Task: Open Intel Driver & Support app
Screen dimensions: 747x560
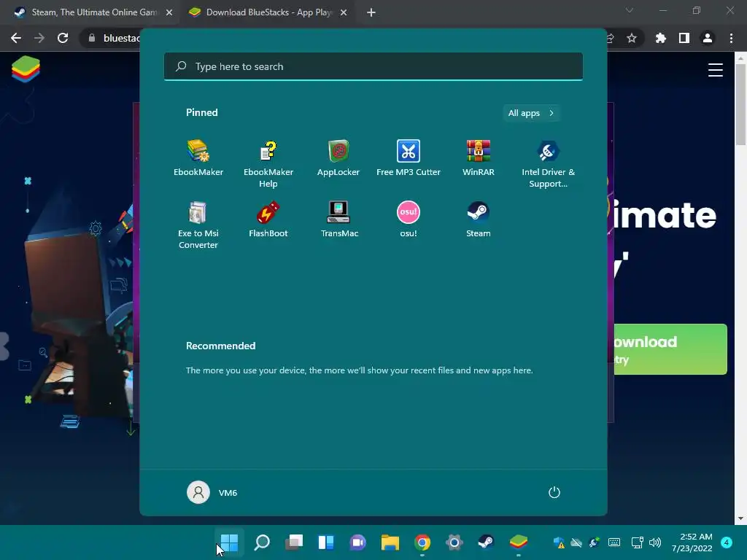Action: [549, 164]
